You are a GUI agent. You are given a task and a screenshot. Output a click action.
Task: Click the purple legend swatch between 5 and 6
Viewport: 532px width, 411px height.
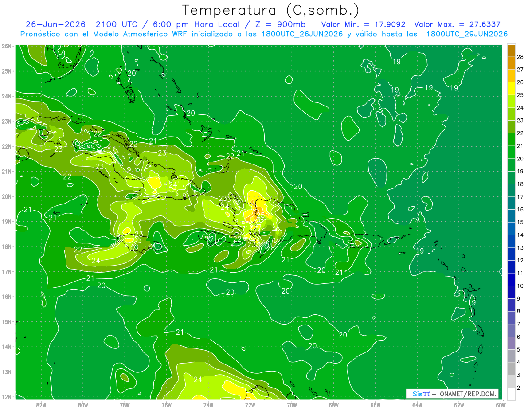511,343
